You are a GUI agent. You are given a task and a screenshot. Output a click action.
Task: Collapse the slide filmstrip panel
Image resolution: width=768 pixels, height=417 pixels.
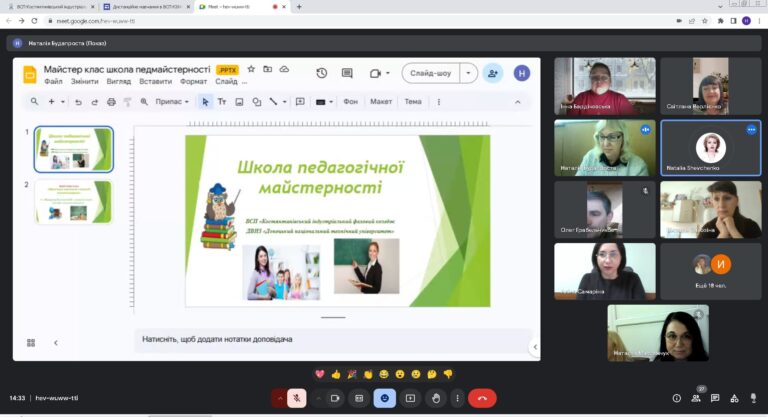point(56,343)
